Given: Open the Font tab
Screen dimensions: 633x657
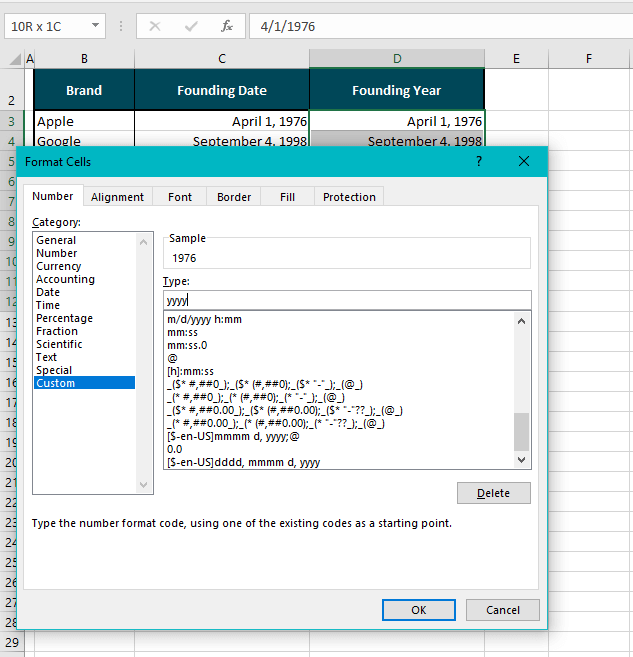Looking at the screenshot, I should (180, 197).
